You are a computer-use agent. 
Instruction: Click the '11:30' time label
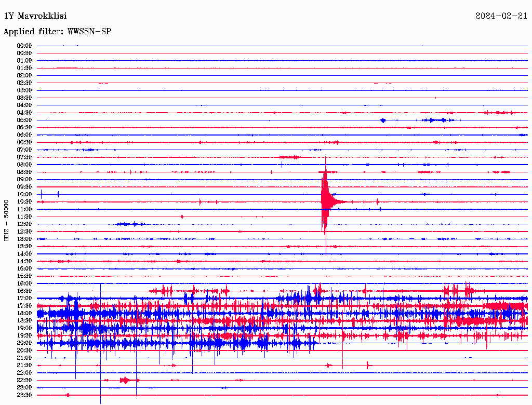pos(24,217)
